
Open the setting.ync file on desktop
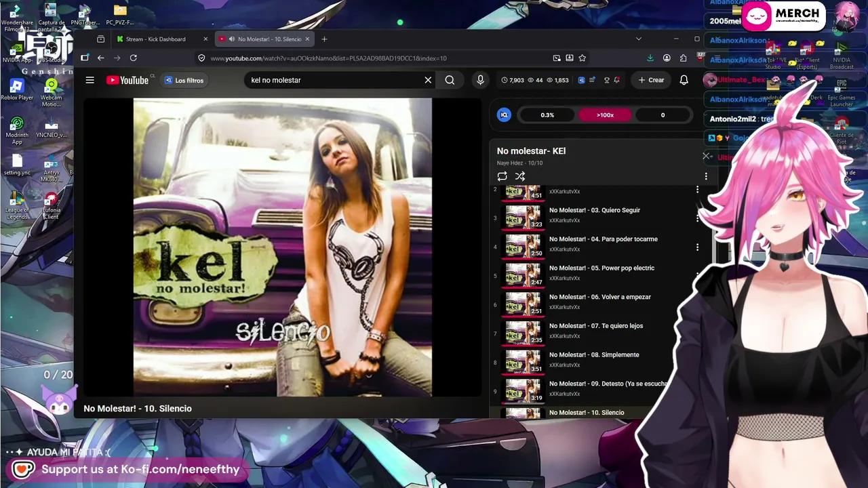coord(17,166)
